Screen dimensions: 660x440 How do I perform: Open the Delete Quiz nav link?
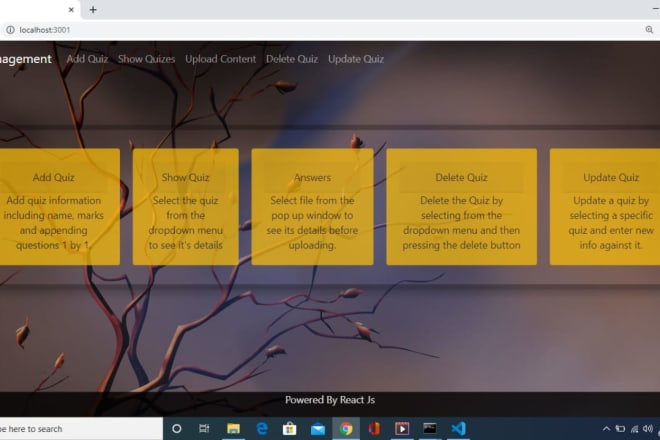point(292,59)
